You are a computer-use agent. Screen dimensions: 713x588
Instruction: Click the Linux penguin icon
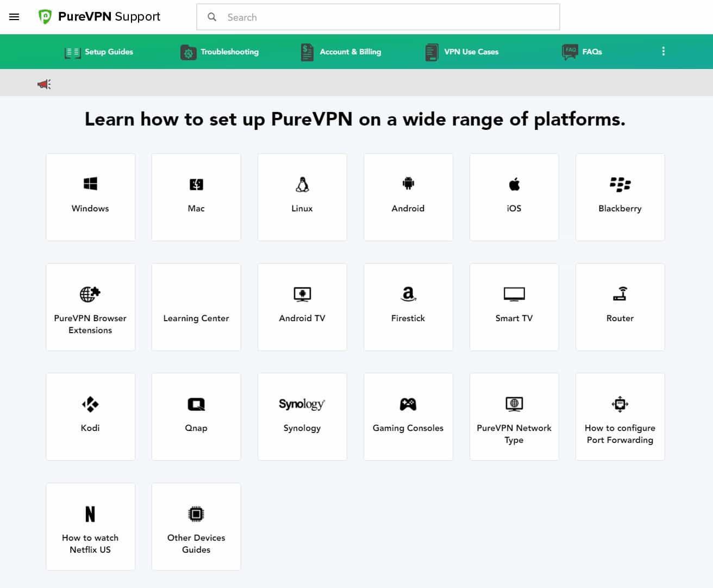click(x=302, y=185)
